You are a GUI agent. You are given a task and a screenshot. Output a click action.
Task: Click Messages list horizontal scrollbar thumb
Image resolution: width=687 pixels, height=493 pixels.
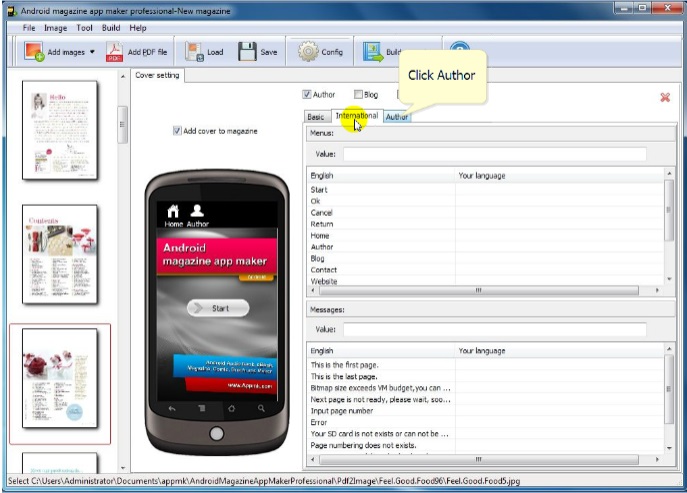(478, 459)
